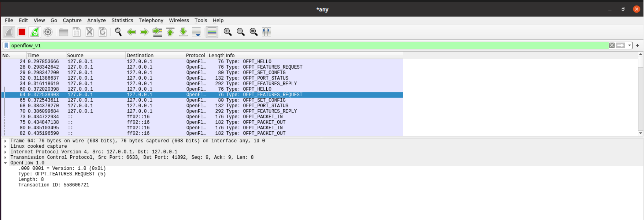The width and height of the screenshot is (644, 220).
Task: Toggle packet list colorization
Action: coord(212,32)
